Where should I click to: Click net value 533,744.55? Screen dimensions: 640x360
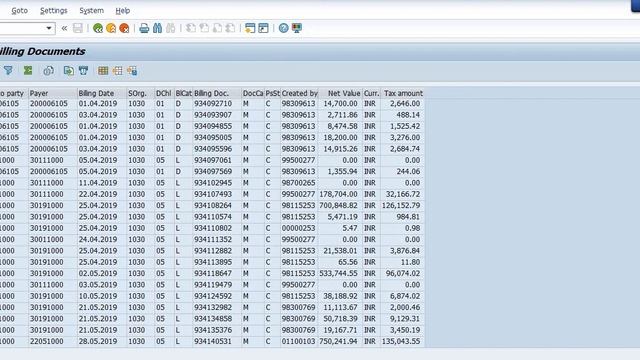point(338,273)
